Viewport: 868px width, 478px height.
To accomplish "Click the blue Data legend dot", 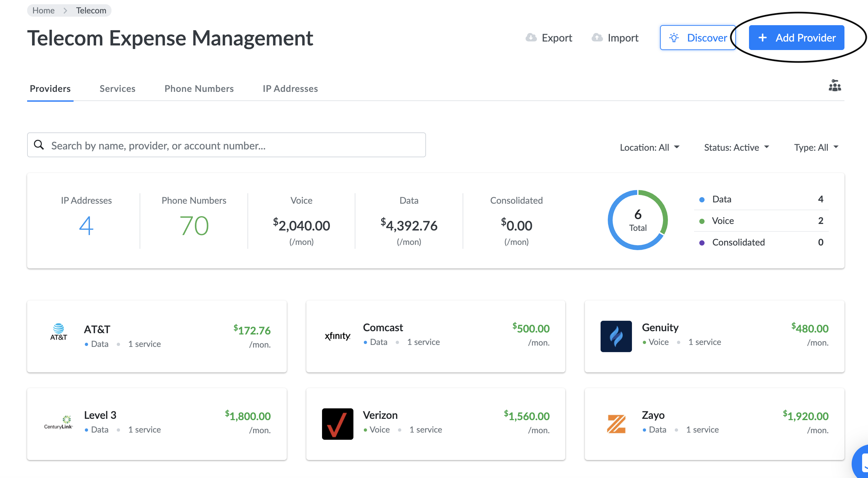I will click(702, 199).
